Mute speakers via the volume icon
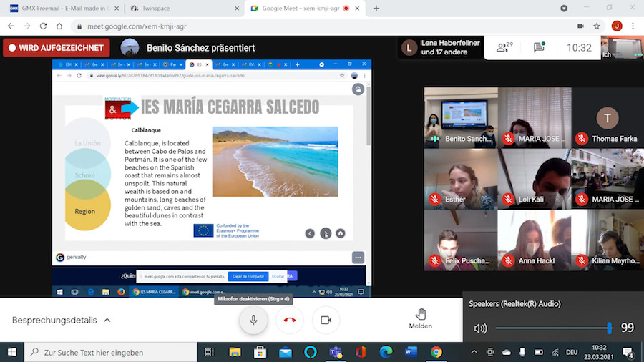The image size is (644, 362). tap(480, 328)
